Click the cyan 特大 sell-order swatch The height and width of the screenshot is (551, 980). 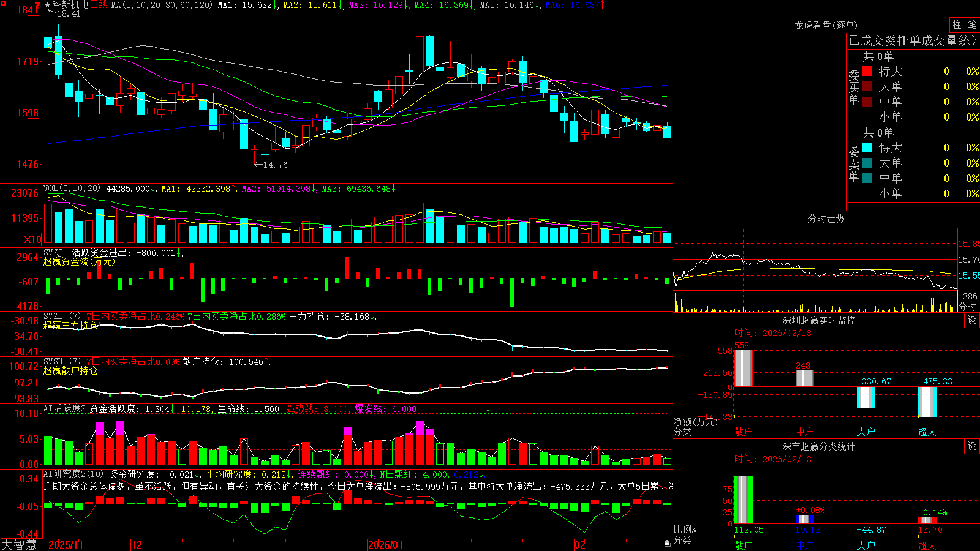tap(867, 148)
